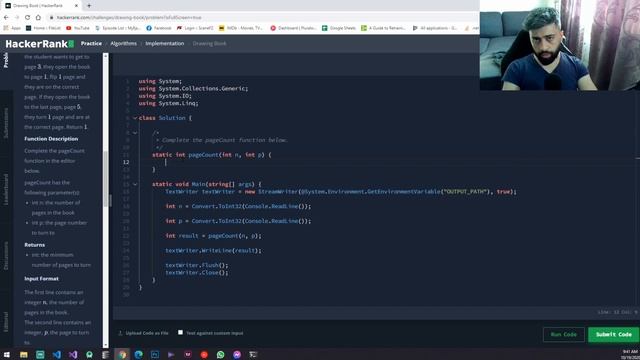Viewport: 640px width, 360px height.
Task: Click the scroll down arrow of problem panel
Action: [106, 345]
